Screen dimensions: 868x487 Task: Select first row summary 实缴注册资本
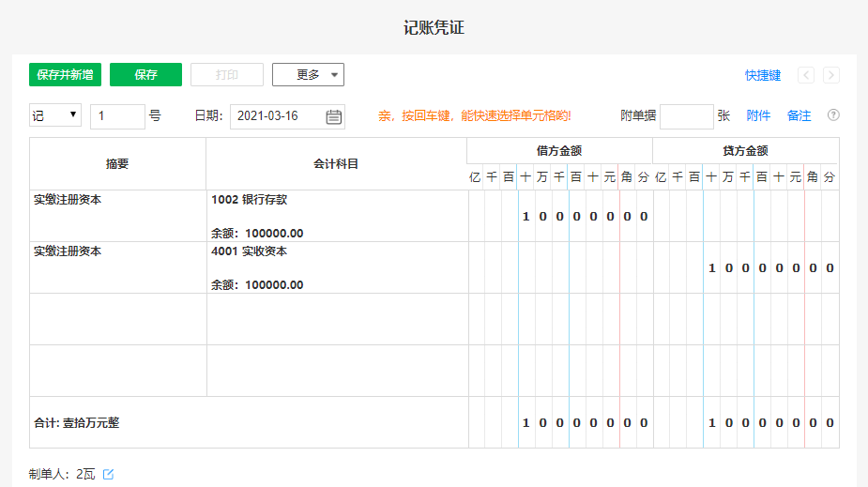tap(68, 200)
